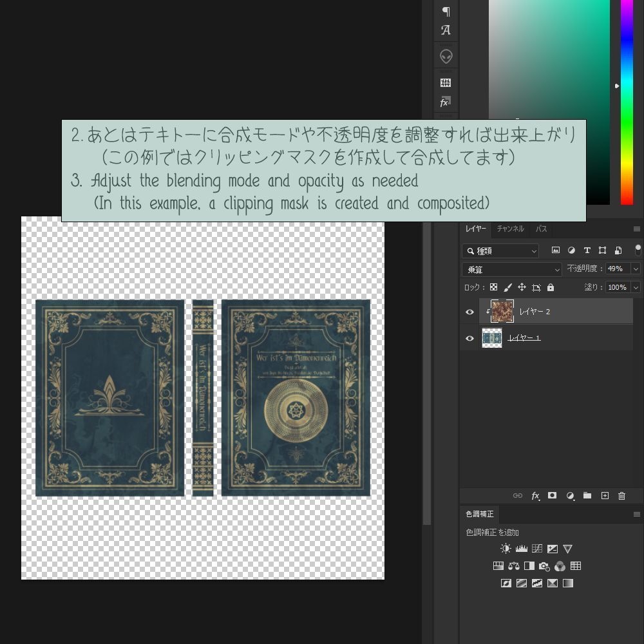Add Posterize adjustment icon

pos(522,583)
